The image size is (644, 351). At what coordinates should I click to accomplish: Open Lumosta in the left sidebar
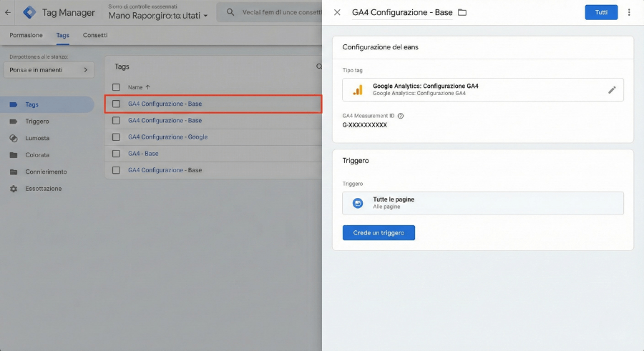37,139
